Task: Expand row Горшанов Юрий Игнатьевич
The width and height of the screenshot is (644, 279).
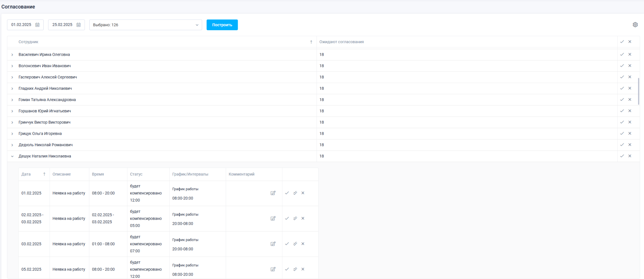Action: (12, 111)
